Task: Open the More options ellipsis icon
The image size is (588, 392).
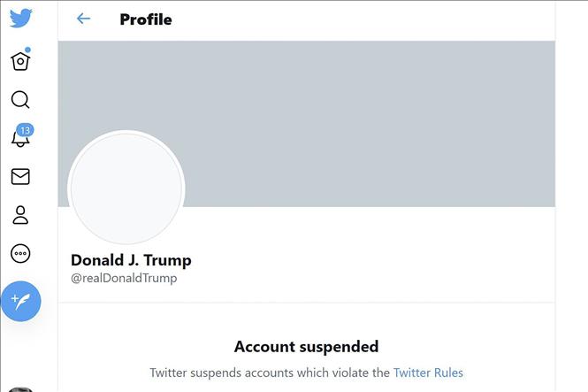Action: coord(20,254)
